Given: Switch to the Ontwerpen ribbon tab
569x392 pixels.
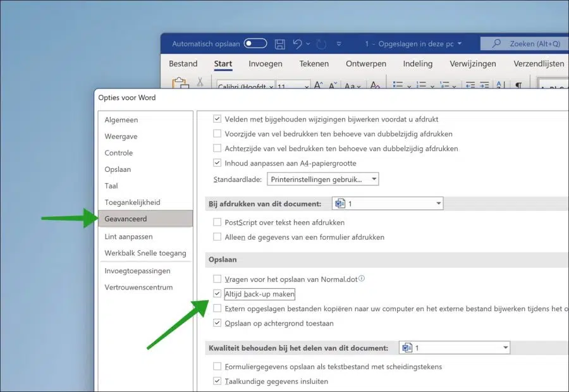Looking at the screenshot, I should click(366, 63).
